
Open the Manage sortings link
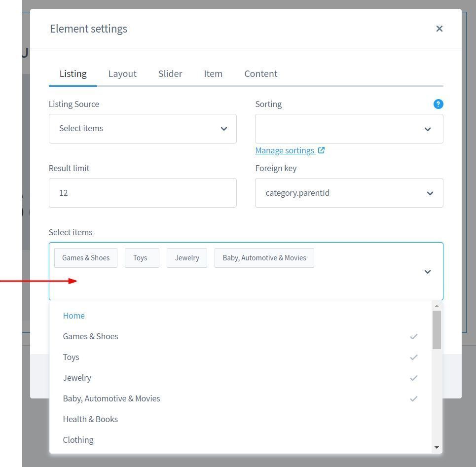285,150
